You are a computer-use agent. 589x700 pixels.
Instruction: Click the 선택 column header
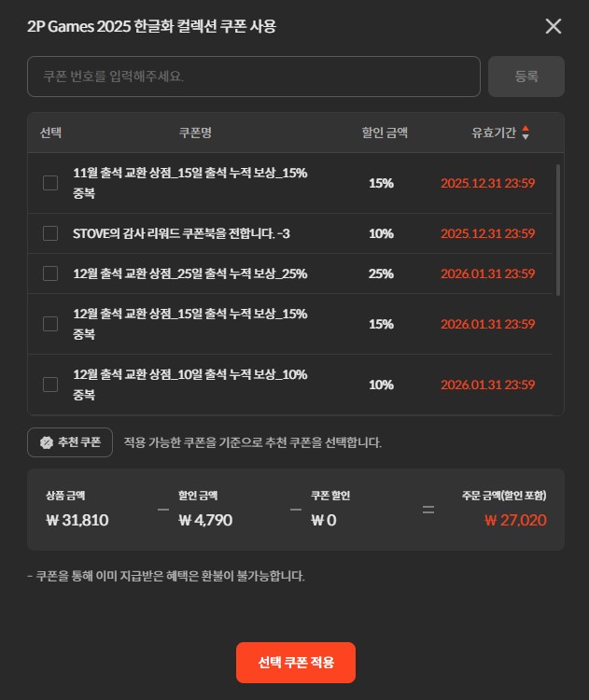pyautogui.click(x=50, y=133)
